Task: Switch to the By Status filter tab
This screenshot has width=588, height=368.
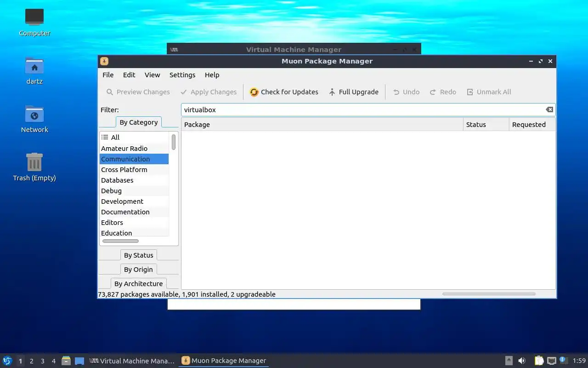Action: click(x=138, y=255)
